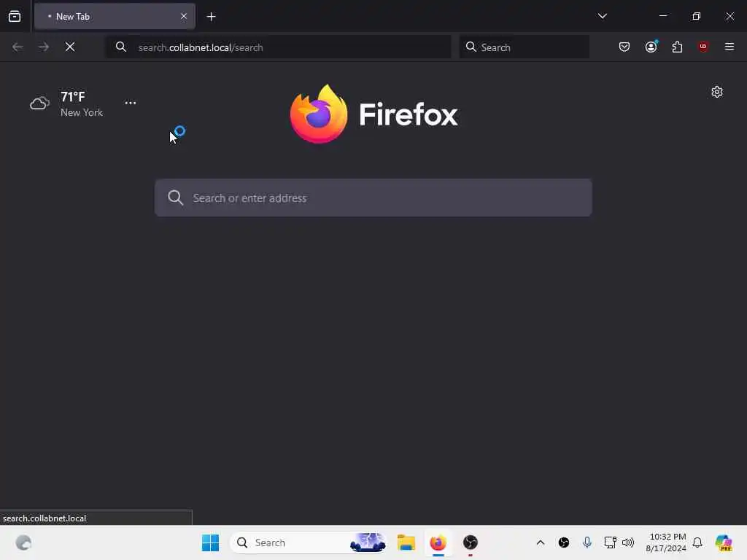Close the New Tab tab

184,16
